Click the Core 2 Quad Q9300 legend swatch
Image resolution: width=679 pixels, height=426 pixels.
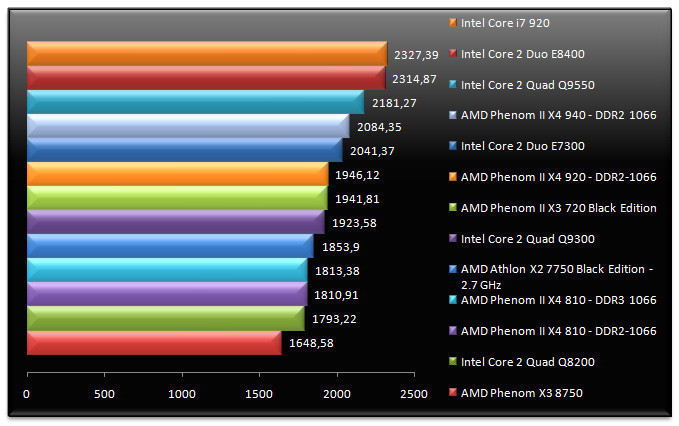453,239
